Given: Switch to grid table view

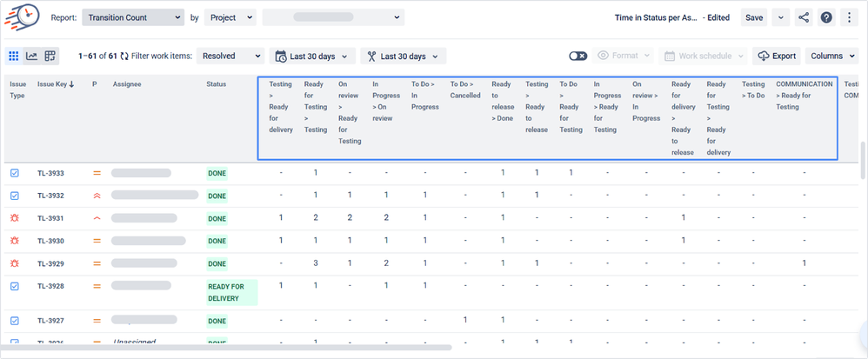Looking at the screenshot, I should [x=14, y=57].
